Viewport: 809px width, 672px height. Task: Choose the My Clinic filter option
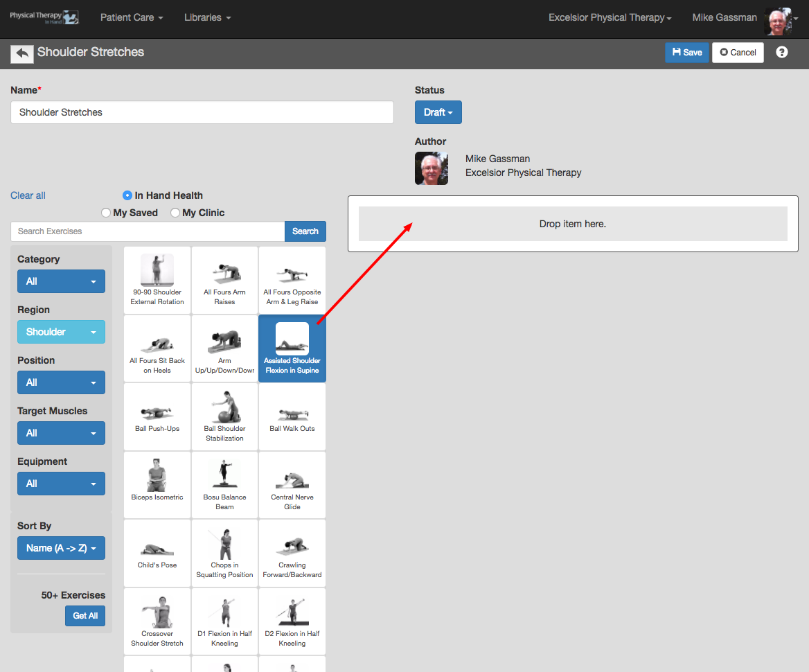tap(175, 213)
